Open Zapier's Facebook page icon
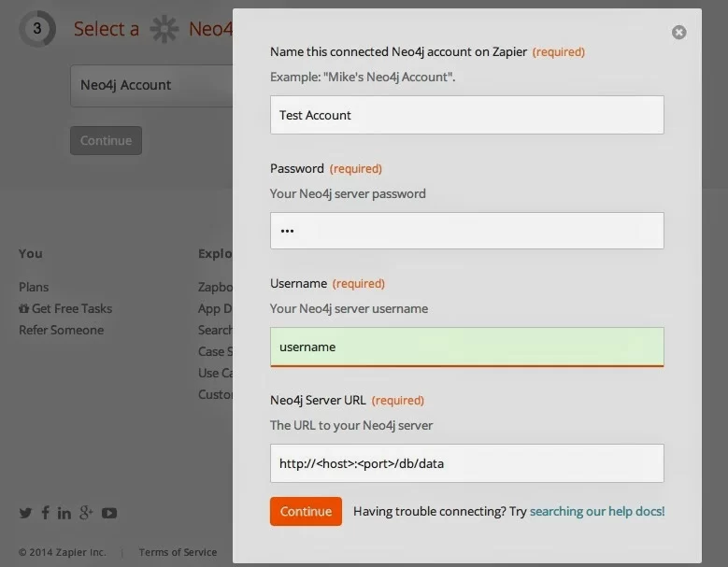728x567 pixels. coord(45,512)
